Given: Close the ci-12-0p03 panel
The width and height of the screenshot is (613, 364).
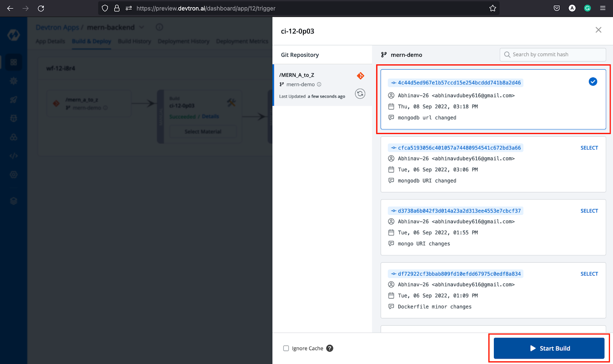Looking at the screenshot, I should click(x=598, y=30).
